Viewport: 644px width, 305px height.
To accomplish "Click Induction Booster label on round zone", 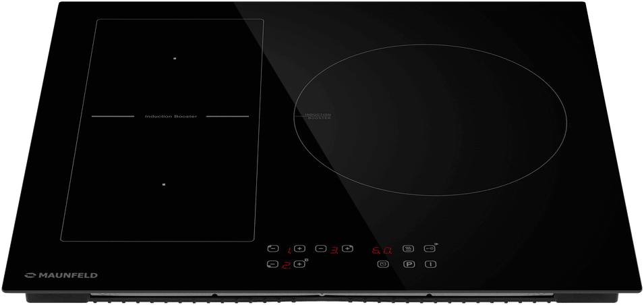I will (318, 116).
